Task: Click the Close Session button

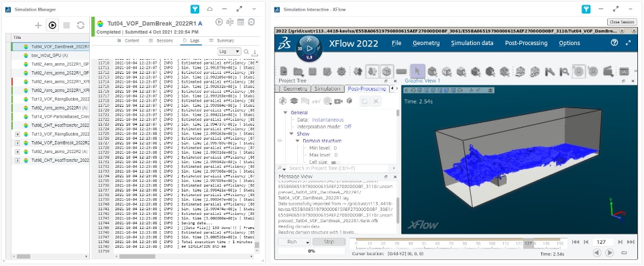Action: click(622, 21)
